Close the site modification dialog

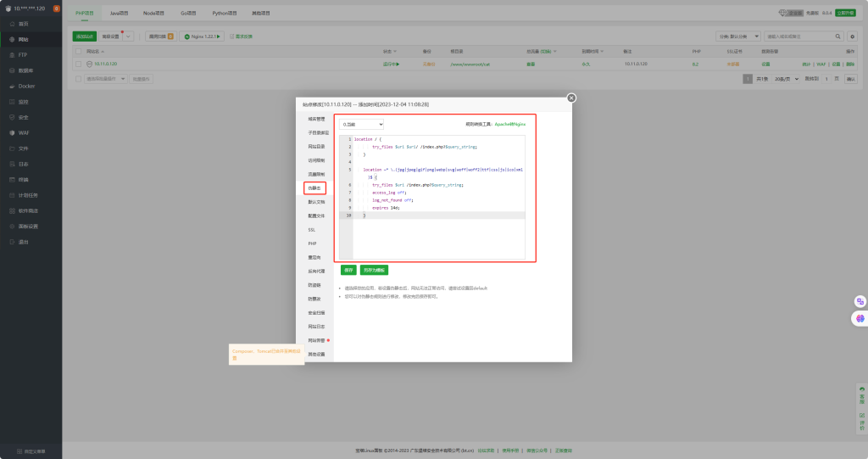click(x=571, y=98)
